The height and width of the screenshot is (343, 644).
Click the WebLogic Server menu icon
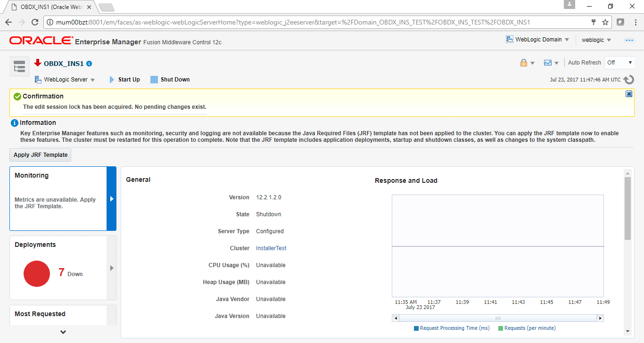pos(38,80)
